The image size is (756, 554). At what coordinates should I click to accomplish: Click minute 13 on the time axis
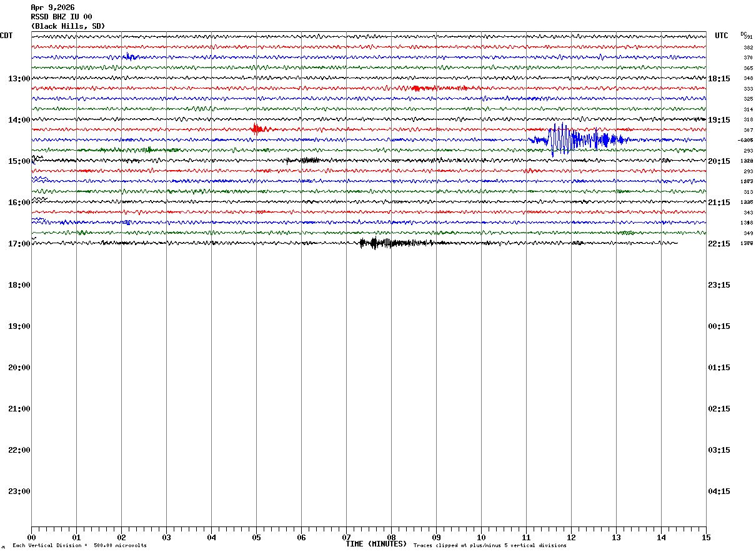616,537
